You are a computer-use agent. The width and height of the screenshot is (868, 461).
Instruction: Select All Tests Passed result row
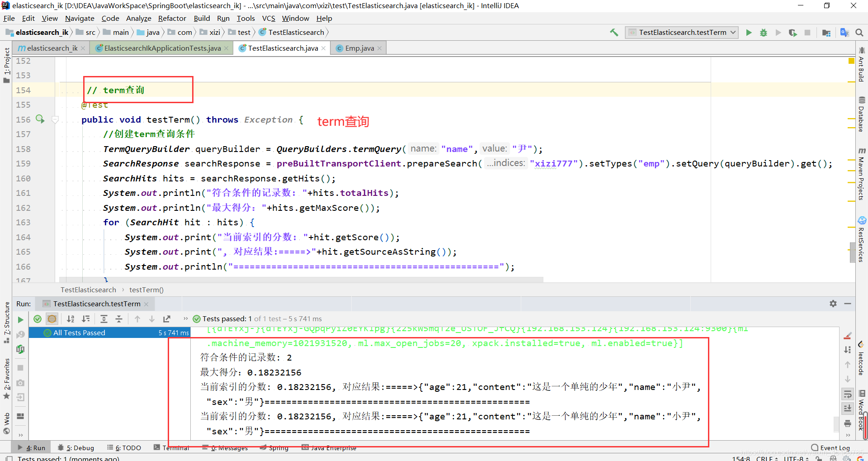pyautogui.click(x=109, y=333)
